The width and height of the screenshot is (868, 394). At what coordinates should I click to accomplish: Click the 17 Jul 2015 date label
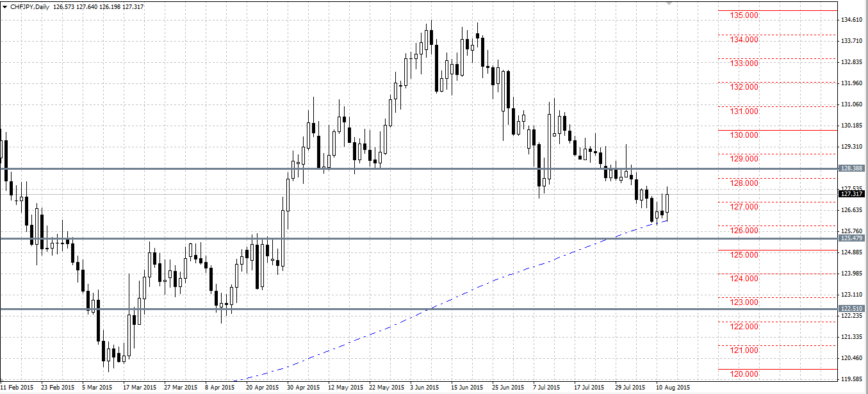[588, 388]
